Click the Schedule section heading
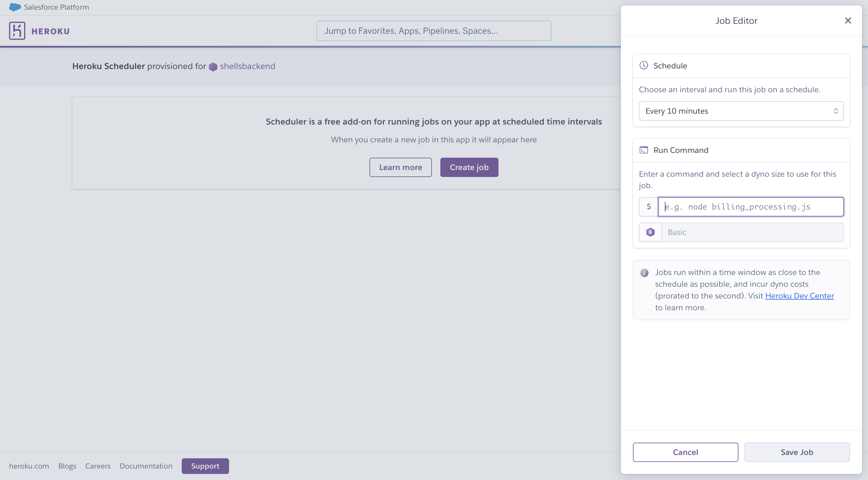The height and width of the screenshot is (480, 868). (670, 66)
